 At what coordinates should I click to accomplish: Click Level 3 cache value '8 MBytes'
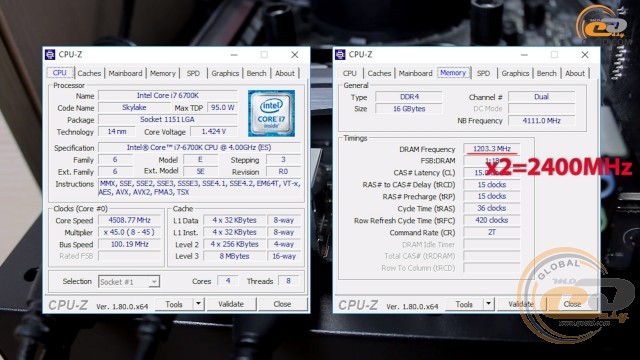[235, 256]
